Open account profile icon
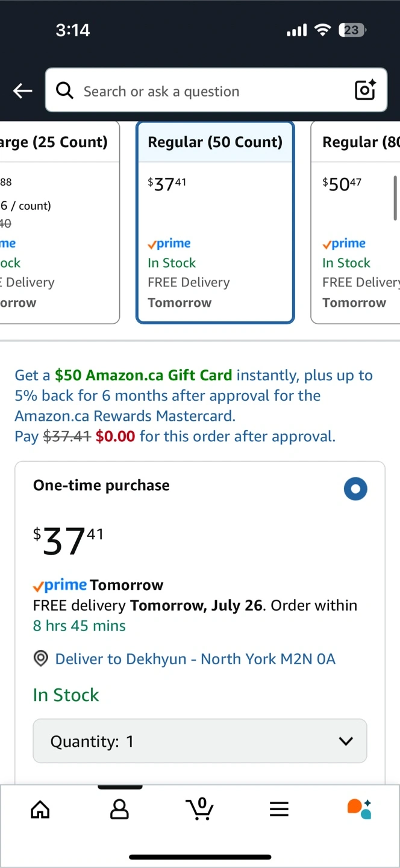Viewport: 400px width, 868px height. coord(120,809)
